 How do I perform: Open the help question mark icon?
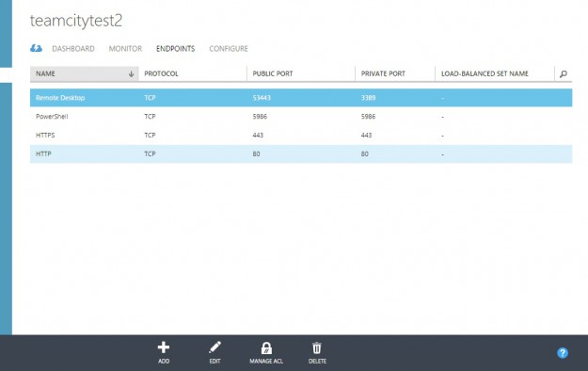[563, 352]
